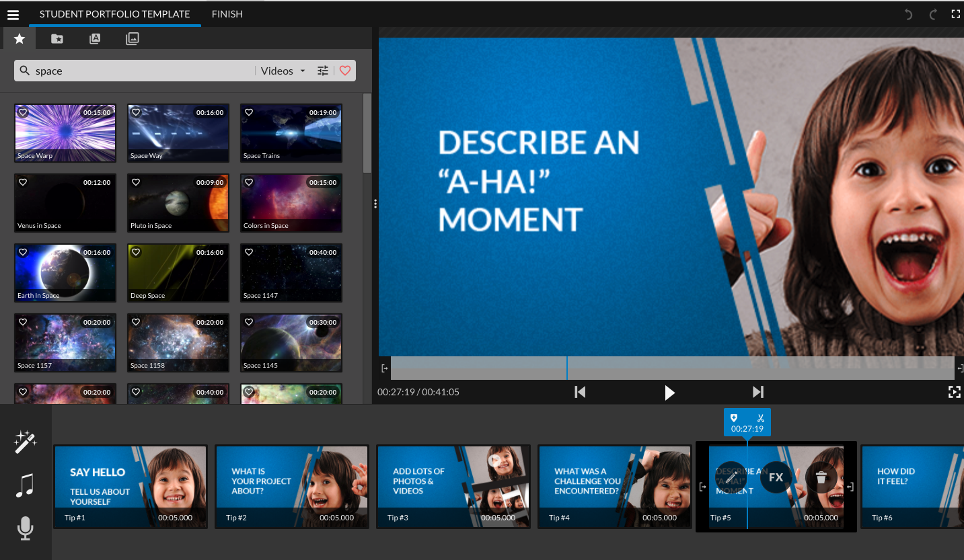Open the image gallery library tab
The height and width of the screenshot is (560, 964).
(x=133, y=39)
